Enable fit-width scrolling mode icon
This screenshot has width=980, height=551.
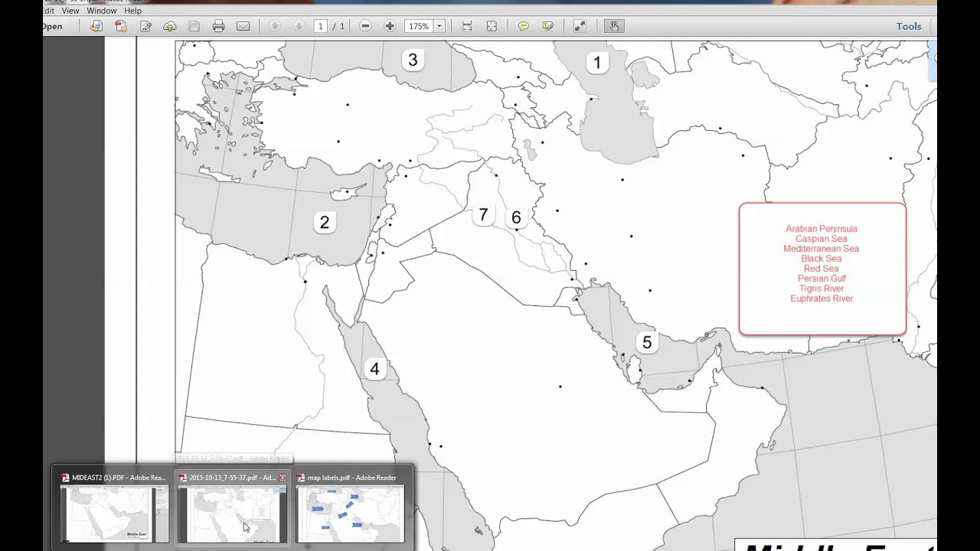click(x=467, y=26)
